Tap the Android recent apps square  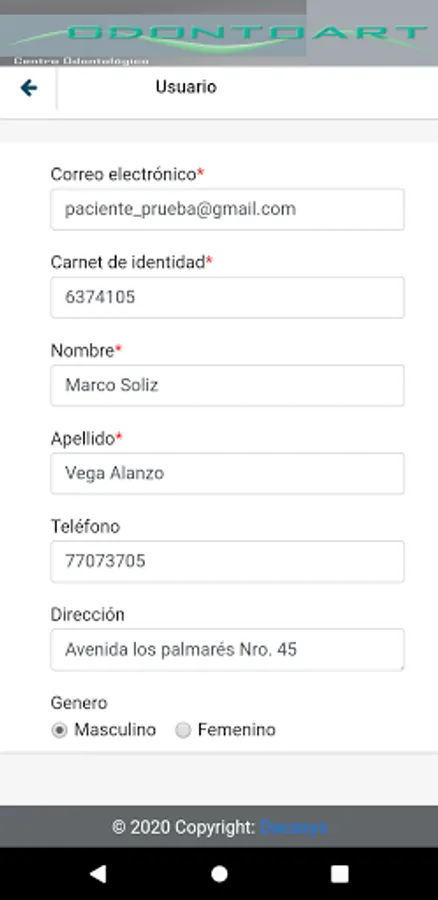(x=340, y=874)
